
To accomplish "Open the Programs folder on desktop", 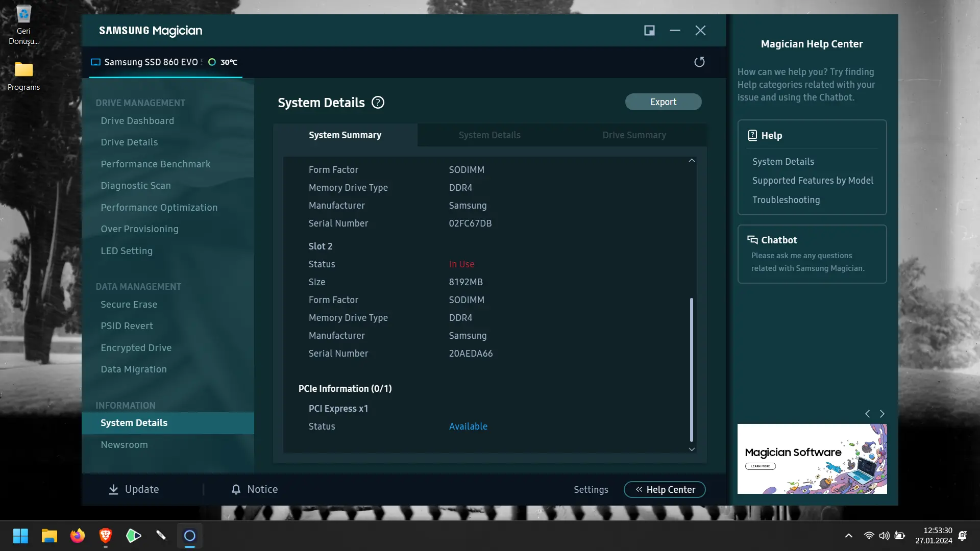I will coord(23,77).
